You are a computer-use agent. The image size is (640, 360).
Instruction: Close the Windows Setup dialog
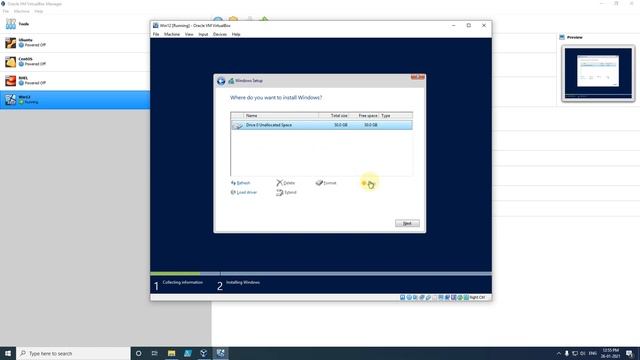(x=418, y=77)
